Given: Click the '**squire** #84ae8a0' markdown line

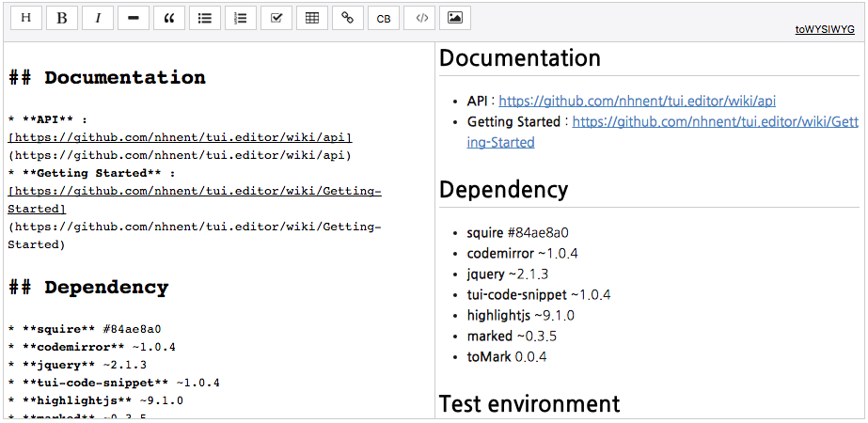Looking at the screenshot, I should [x=85, y=329].
